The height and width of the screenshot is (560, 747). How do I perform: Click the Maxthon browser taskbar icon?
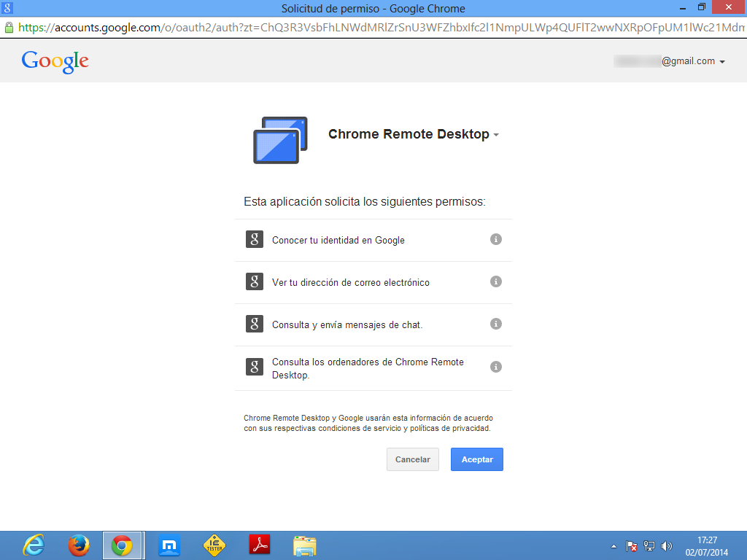(x=169, y=545)
